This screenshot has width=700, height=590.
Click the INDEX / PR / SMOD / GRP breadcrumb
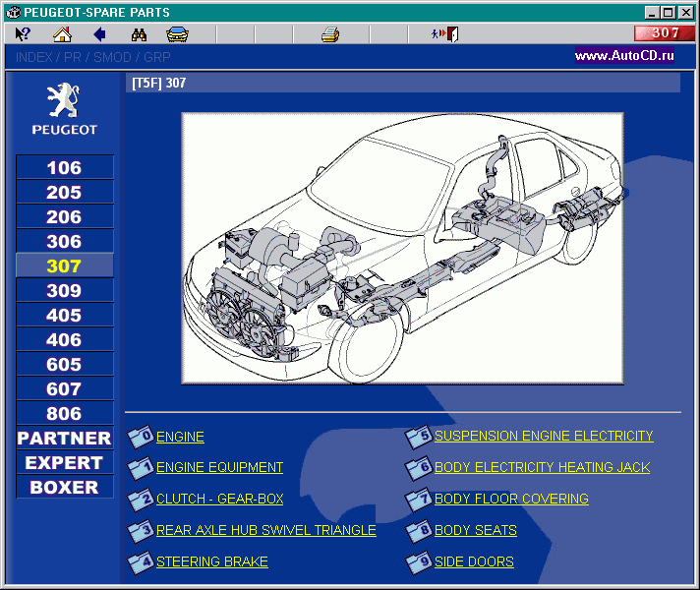(x=92, y=57)
